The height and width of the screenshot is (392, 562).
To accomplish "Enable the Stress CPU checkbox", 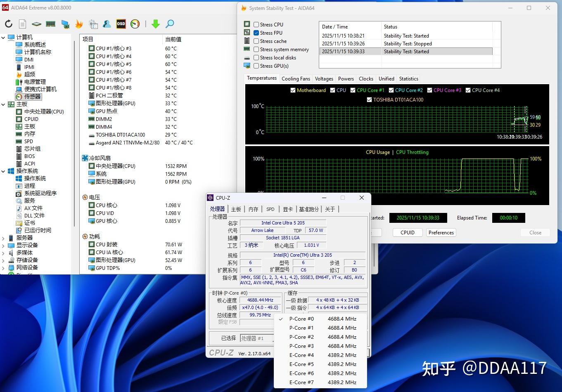I will click(x=256, y=25).
